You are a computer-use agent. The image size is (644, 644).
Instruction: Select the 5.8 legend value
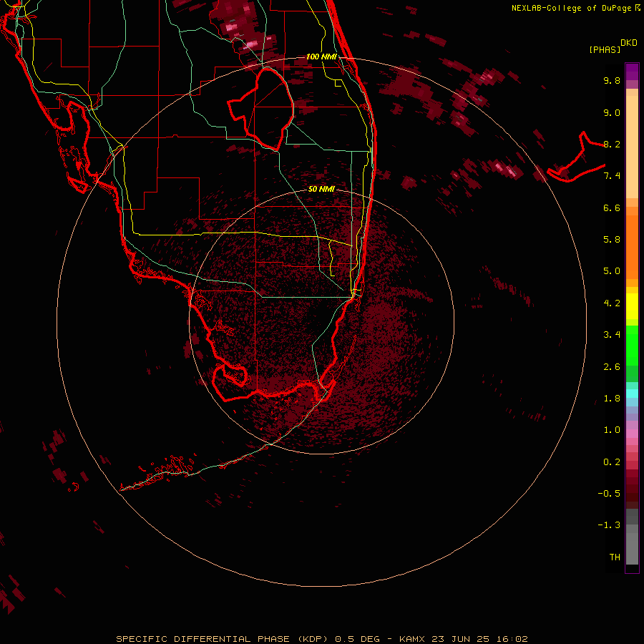612,240
